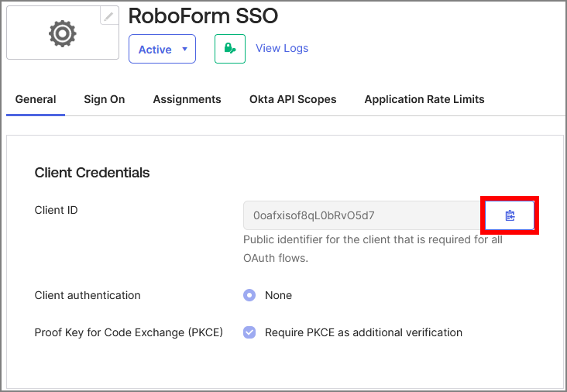Toggle the Require PKCE checkbox

pos(249,332)
